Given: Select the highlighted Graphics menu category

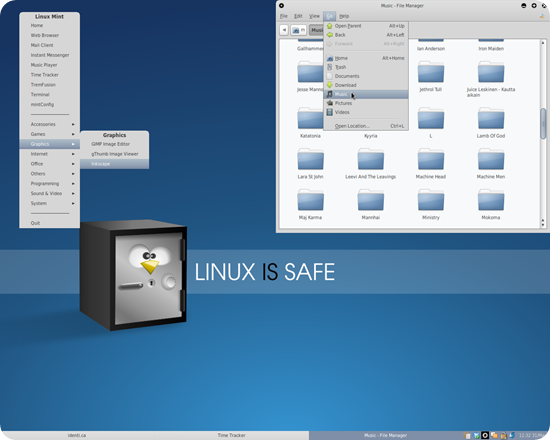Looking at the screenshot, I should coord(49,144).
